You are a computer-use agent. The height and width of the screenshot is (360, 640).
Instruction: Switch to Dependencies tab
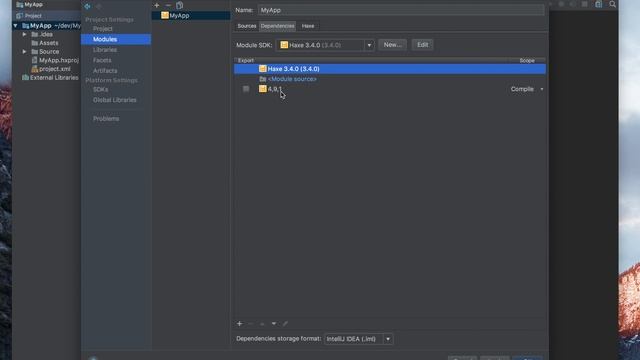tap(278, 26)
